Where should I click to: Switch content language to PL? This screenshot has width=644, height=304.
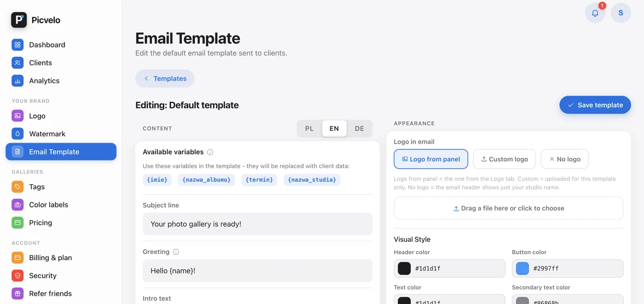(x=310, y=129)
